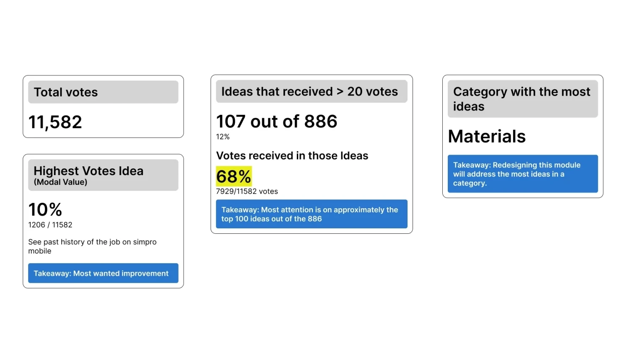Select the 11,582 total votes number
Screen dimensions: 644x362
55,122
